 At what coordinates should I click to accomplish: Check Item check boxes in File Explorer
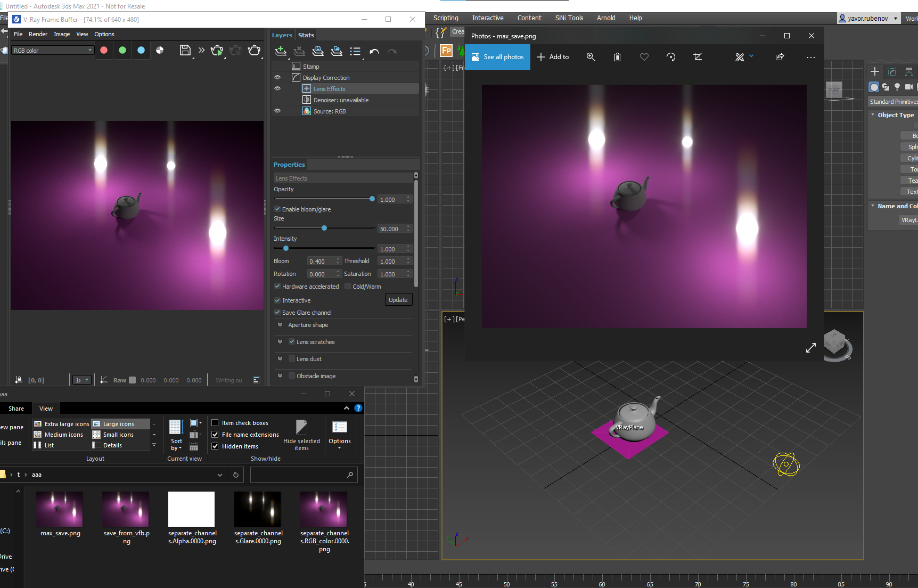point(215,423)
